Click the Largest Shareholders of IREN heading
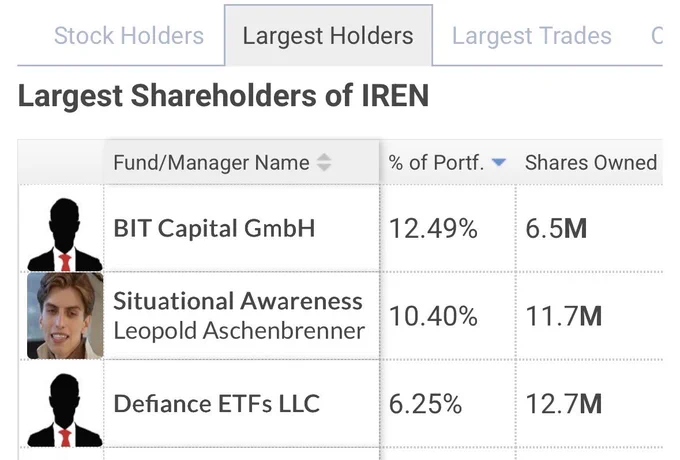 tap(223, 96)
